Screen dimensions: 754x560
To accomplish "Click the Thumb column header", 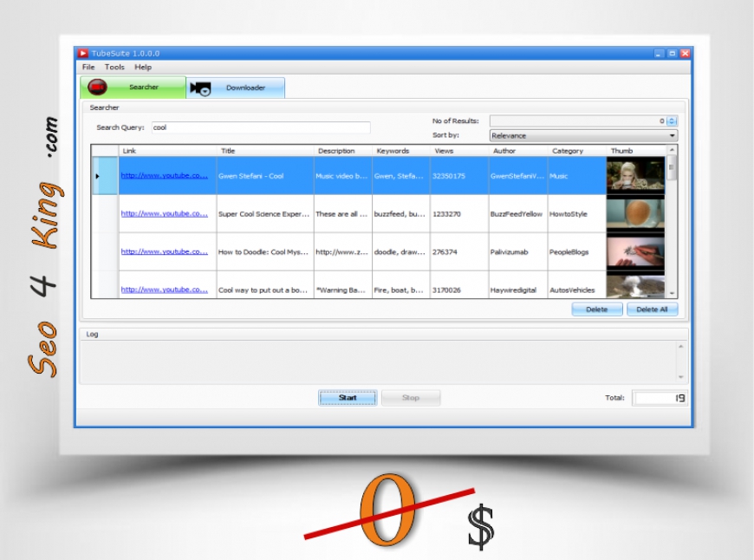I will (x=636, y=151).
